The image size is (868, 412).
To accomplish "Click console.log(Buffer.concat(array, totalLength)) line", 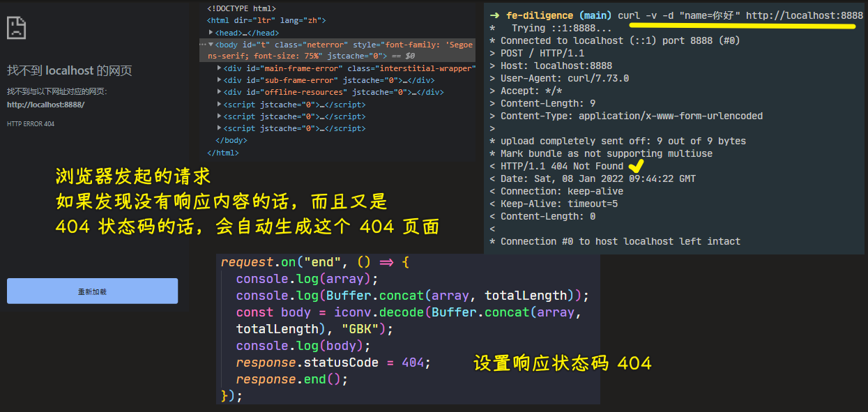I will point(413,296).
